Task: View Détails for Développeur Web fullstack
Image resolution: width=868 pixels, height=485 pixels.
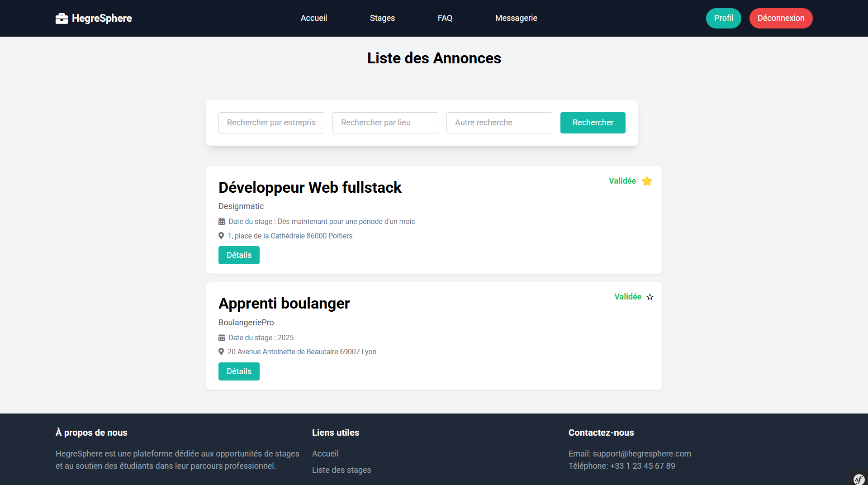Action: point(239,255)
